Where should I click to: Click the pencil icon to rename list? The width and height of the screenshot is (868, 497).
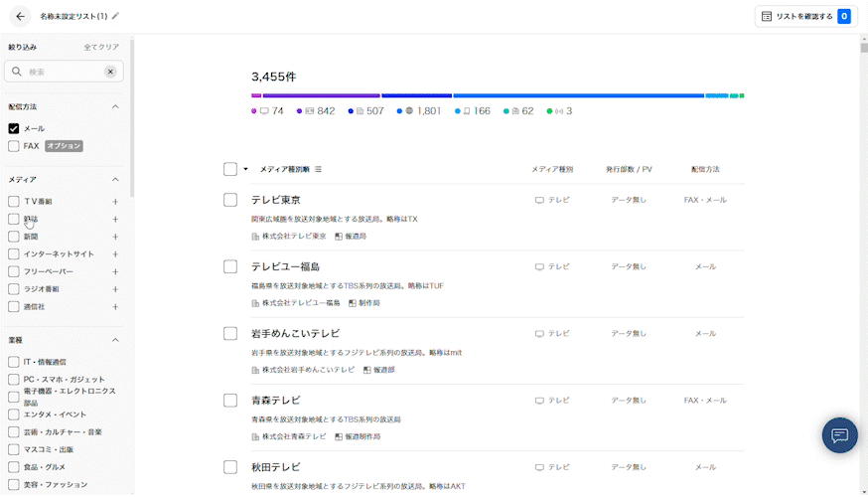click(x=115, y=16)
